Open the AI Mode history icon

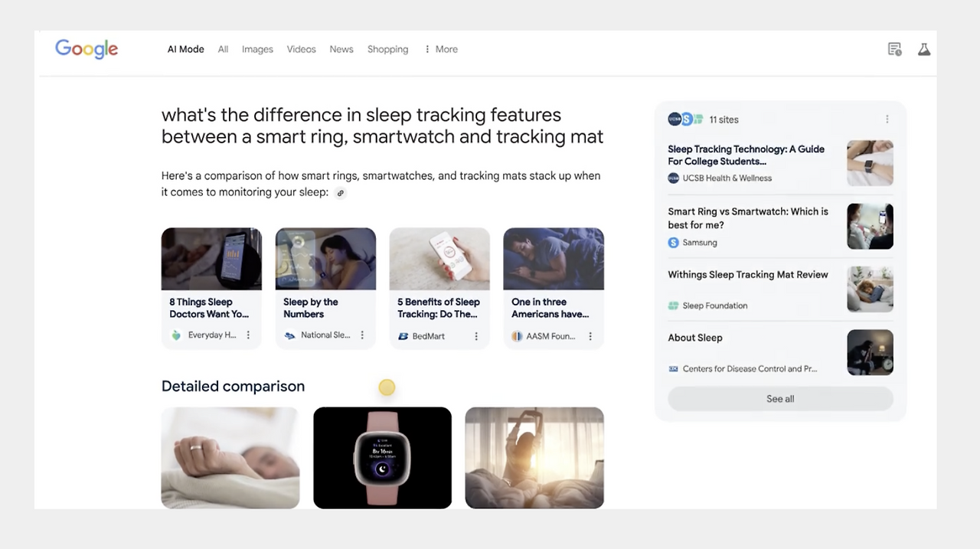pos(894,49)
